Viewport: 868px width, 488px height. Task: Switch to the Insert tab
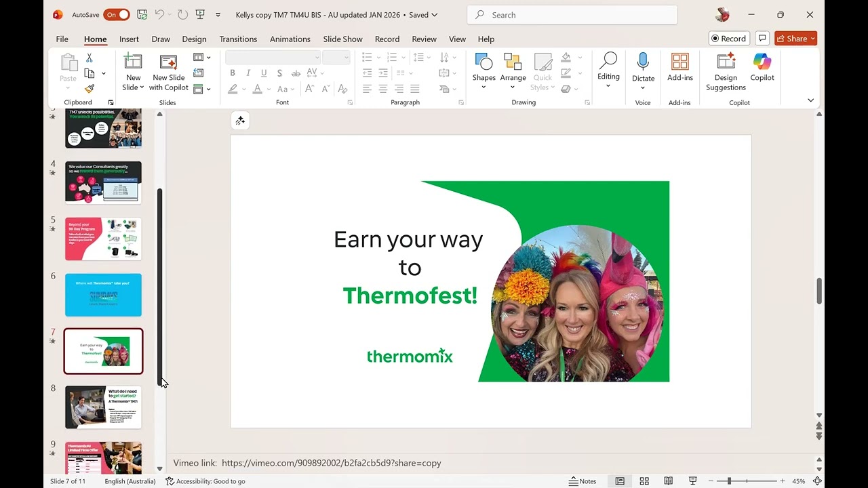point(129,39)
